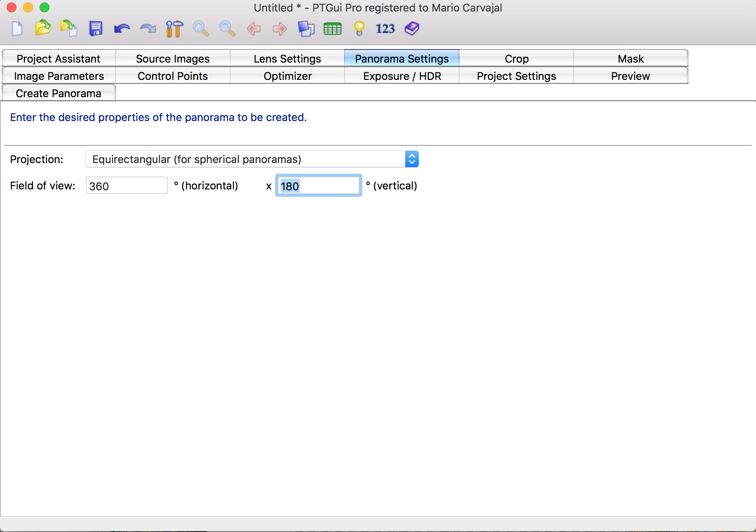Click the zoom in magnifier icon
Viewport: 756px width, 532px height.
point(201,29)
